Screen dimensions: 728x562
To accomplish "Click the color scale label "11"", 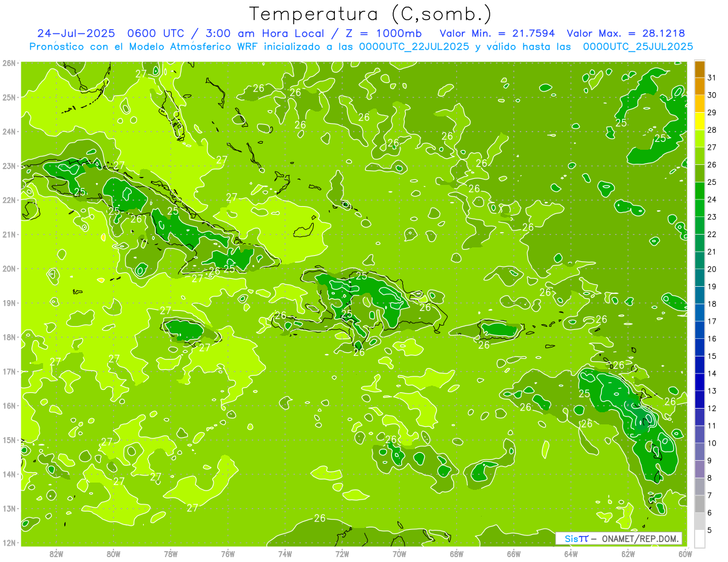I will pyautogui.click(x=712, y=426).
